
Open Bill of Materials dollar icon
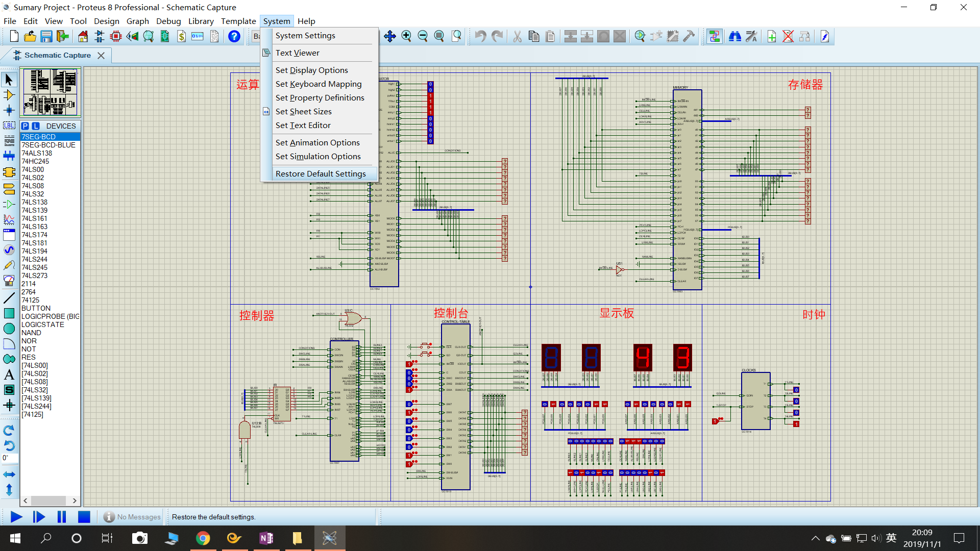(x=181, y=36)
